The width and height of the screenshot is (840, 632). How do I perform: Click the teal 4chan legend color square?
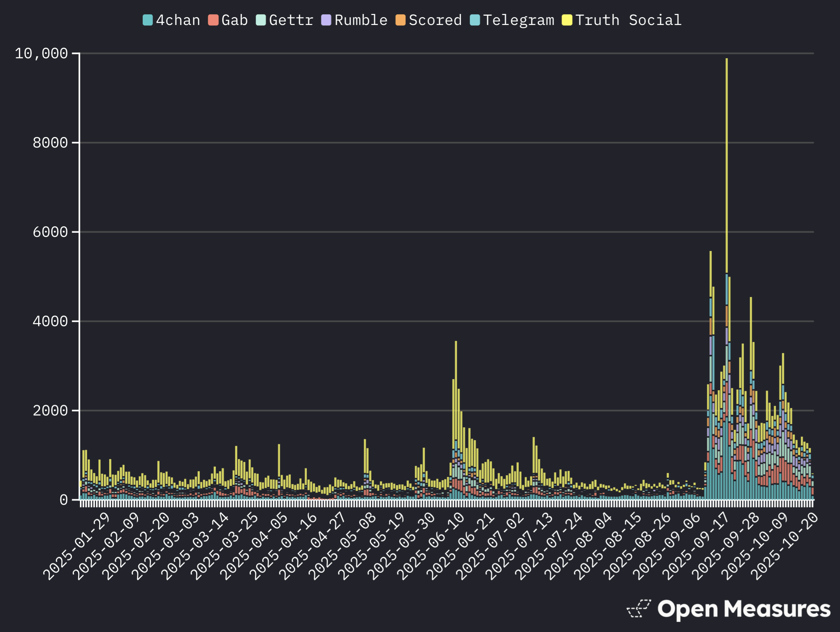148,19
